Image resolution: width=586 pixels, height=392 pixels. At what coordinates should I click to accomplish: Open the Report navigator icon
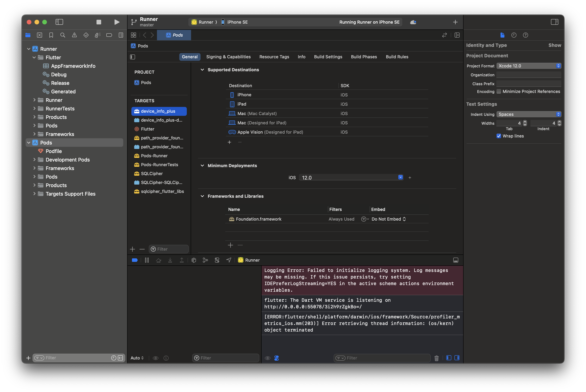pyautogui.click(x=121, y=35)
